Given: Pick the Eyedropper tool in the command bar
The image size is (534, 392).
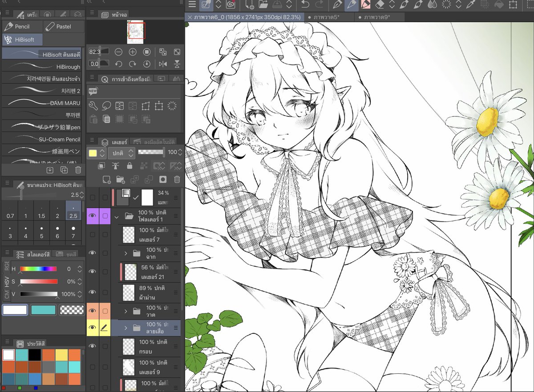Looking at the screenshot, I should (x=470, y=4).
